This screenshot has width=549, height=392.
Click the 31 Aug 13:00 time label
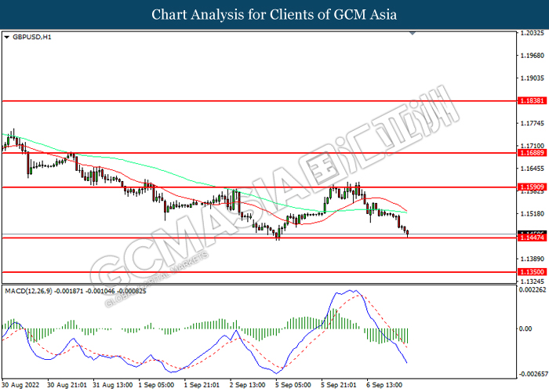(112, 385)
